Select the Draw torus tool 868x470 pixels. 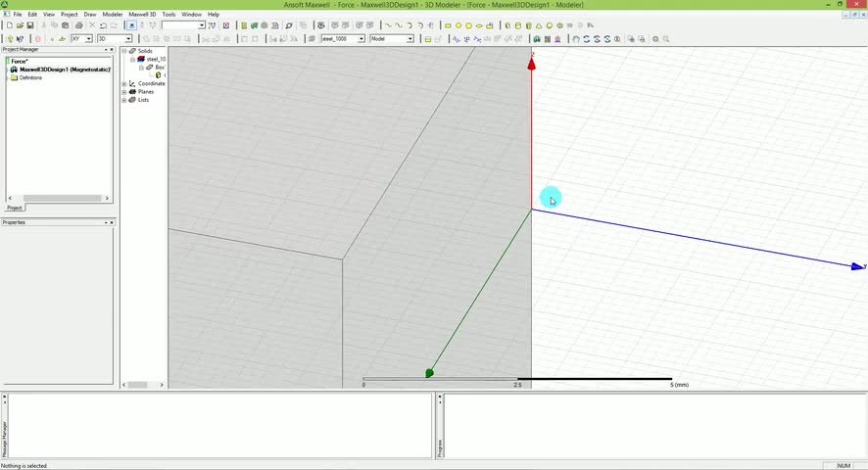559,25
